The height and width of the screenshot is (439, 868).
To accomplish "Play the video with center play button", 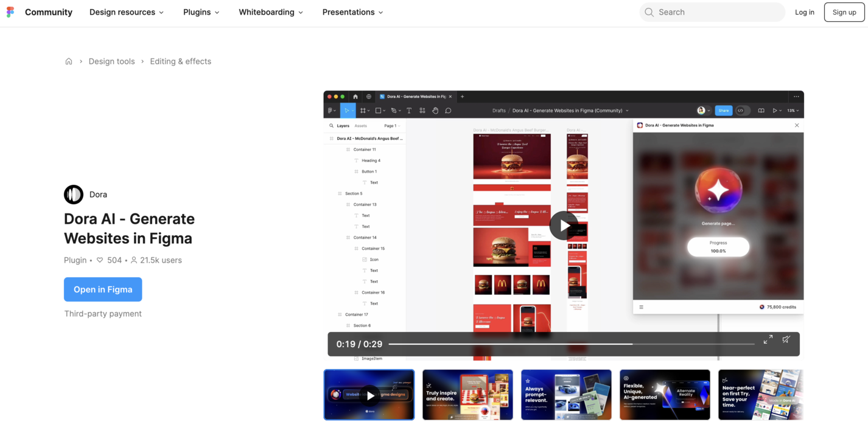I will [563, 226].
